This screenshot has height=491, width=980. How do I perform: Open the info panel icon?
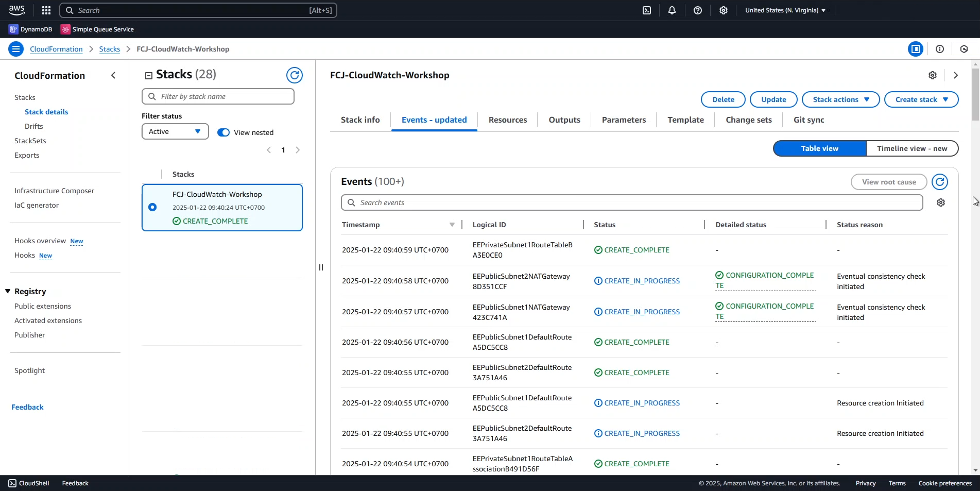tap(940, 49)
